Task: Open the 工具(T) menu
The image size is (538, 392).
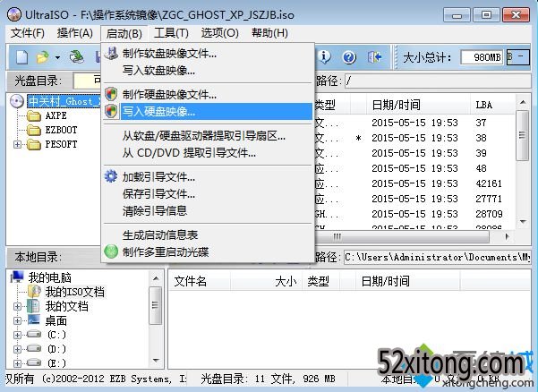Action: pyautogui.click(x=171, y=33)
